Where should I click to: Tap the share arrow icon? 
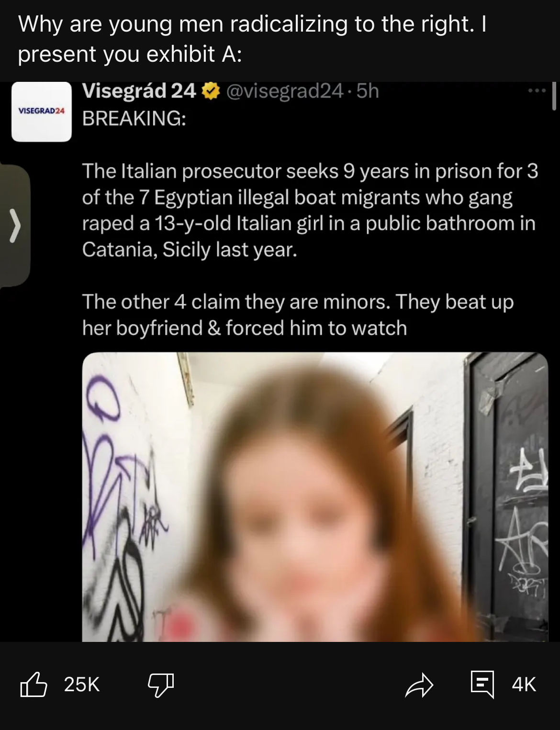pos(419,685)
